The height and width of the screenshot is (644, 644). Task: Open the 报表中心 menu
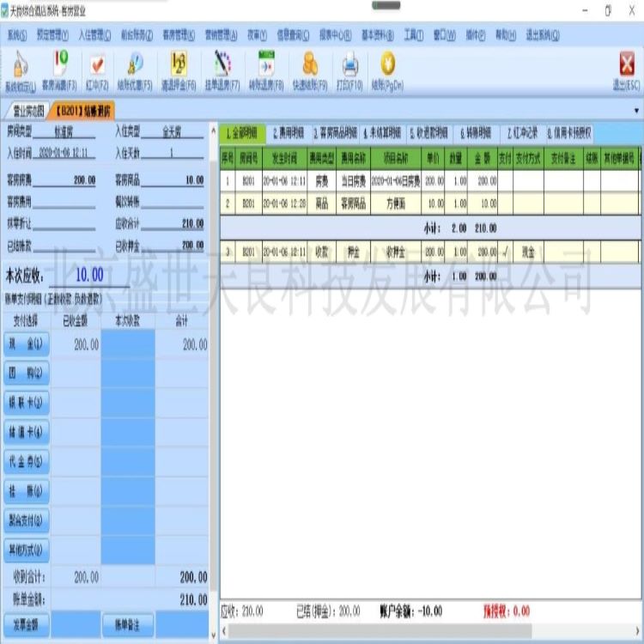(335, 35)
